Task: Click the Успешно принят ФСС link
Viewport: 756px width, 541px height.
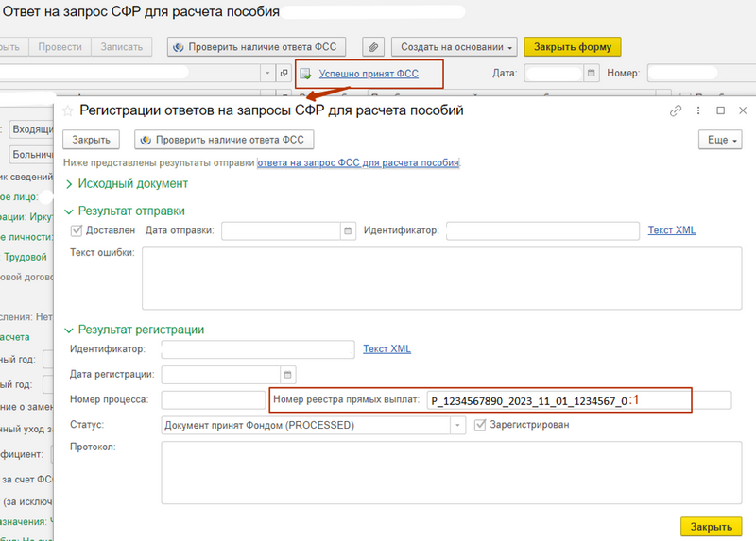Action: pyautogui.click(x=369, y=74)
